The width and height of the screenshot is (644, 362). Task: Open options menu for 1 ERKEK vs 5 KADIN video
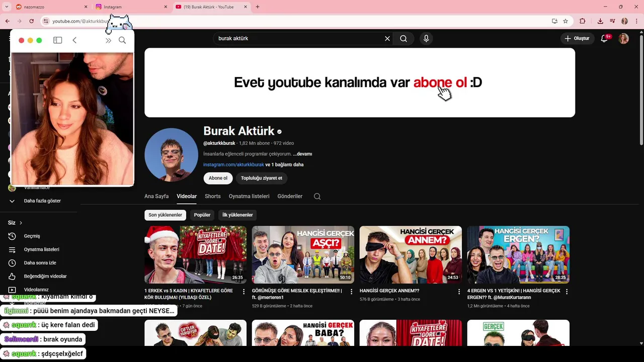pos(244,292)
